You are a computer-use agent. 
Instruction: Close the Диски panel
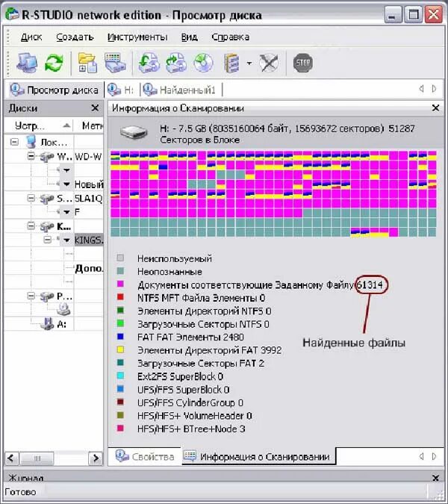coord(95,108)
